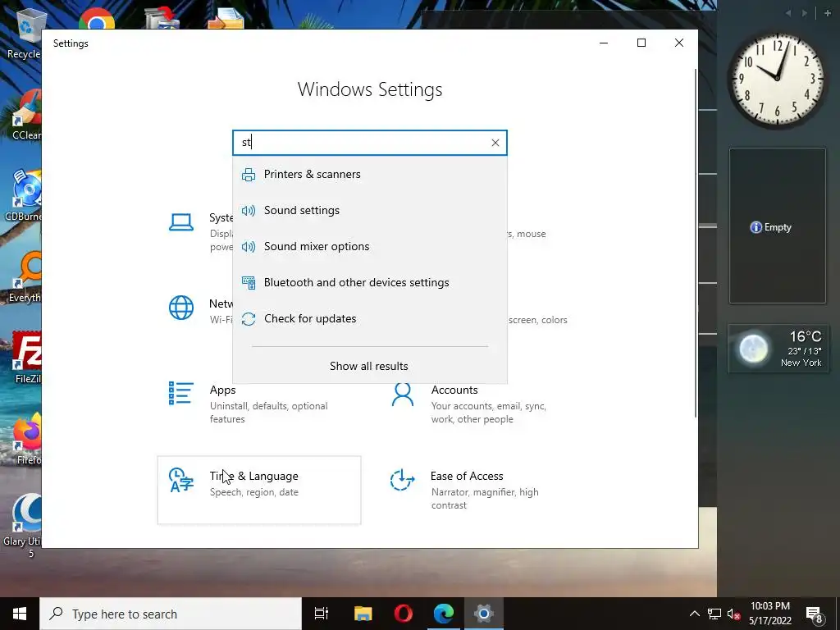Click the Apps list icon
This screenshot has height=630, width=840.
[180, 393]
